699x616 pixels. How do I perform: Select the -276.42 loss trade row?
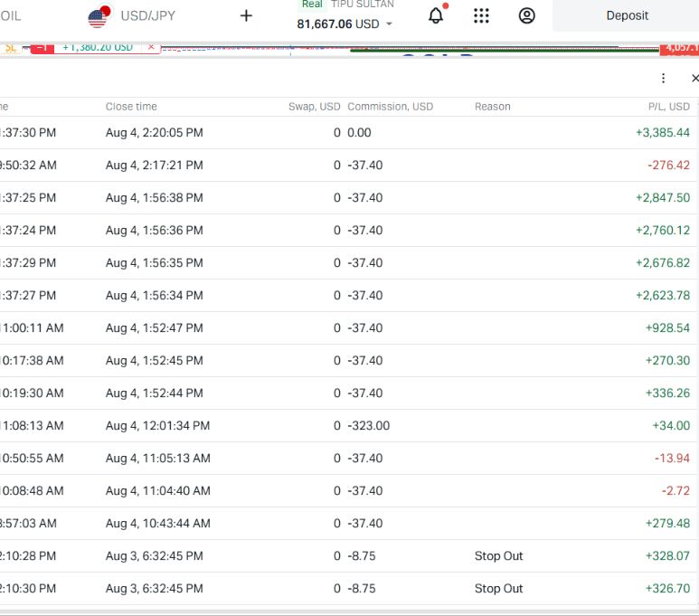pos(349,165)
